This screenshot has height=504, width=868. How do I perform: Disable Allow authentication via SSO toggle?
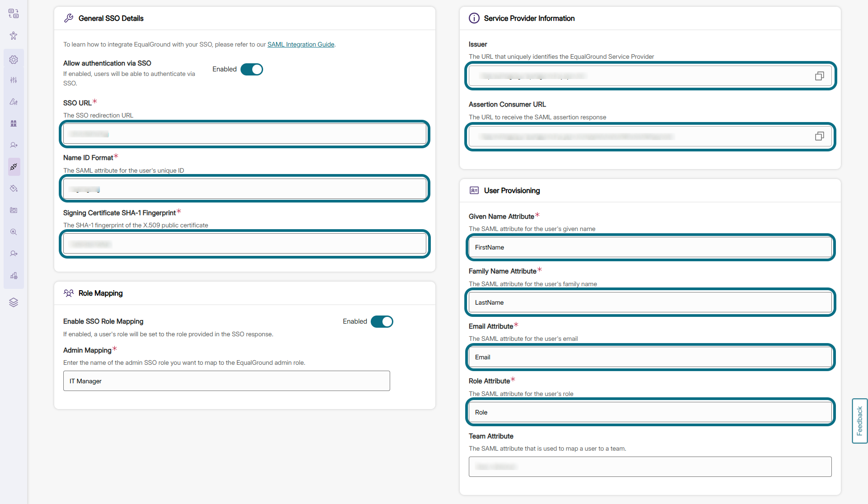click(x=252, y=69)
